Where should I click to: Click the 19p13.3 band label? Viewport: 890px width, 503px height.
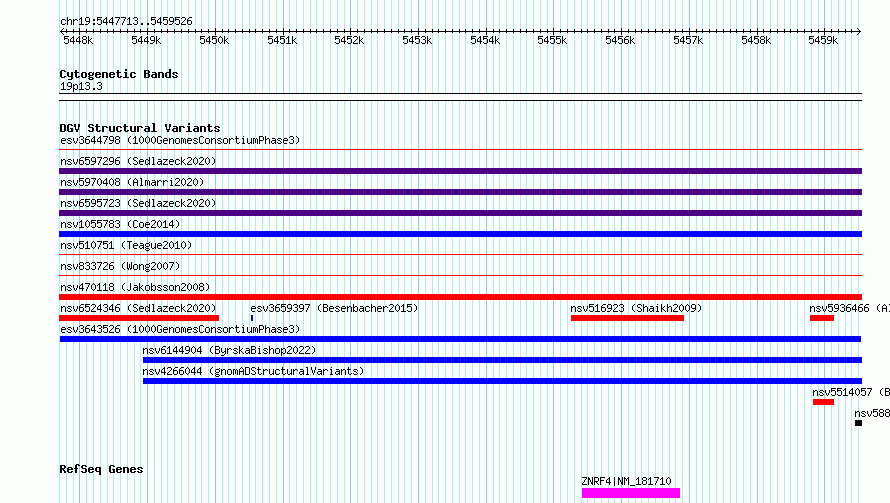[x=81, y=86]
